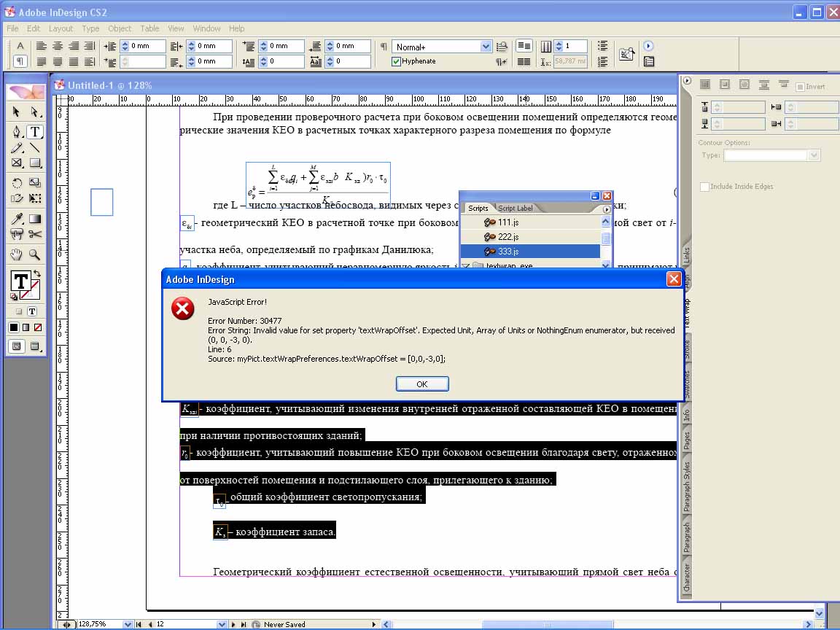The image size is (840, 630).
Task: Go to the next page
Action: pos(233,625)
